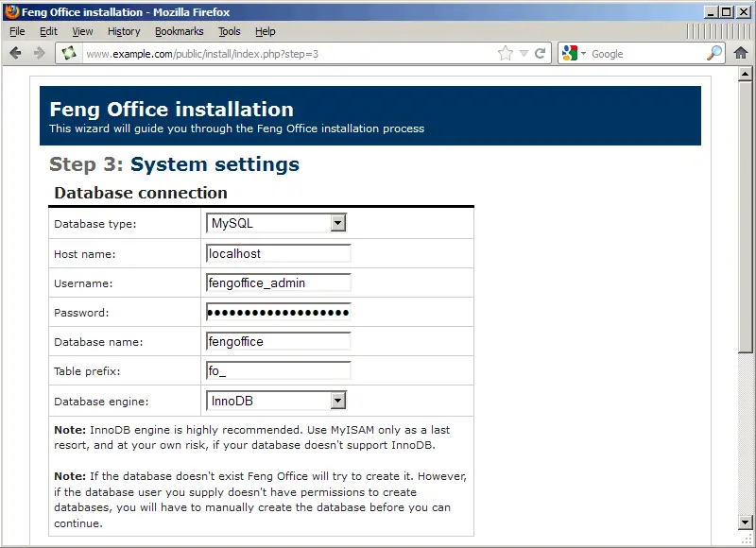The height and width of the screenshot is (548, 756).
Task: Click the 'Step 3: System settings' heading
Action: point(174,164)
